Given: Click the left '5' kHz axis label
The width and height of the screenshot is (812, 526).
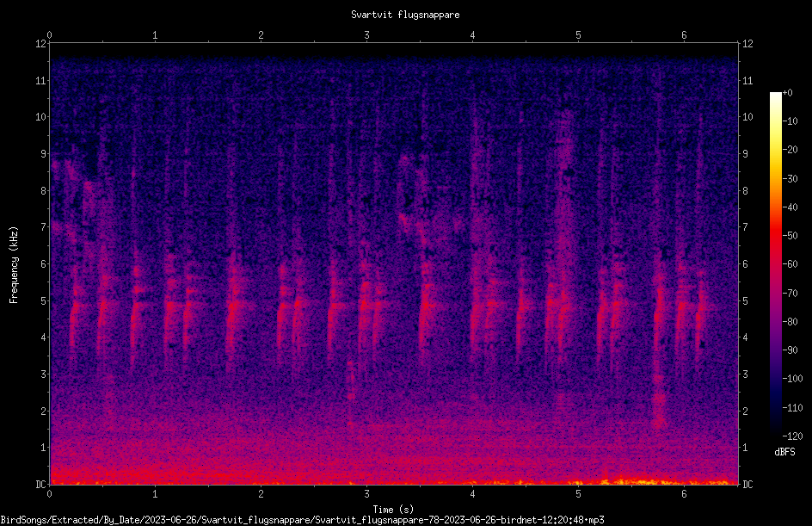Looking at the screenshot, I should coord(43,300).
